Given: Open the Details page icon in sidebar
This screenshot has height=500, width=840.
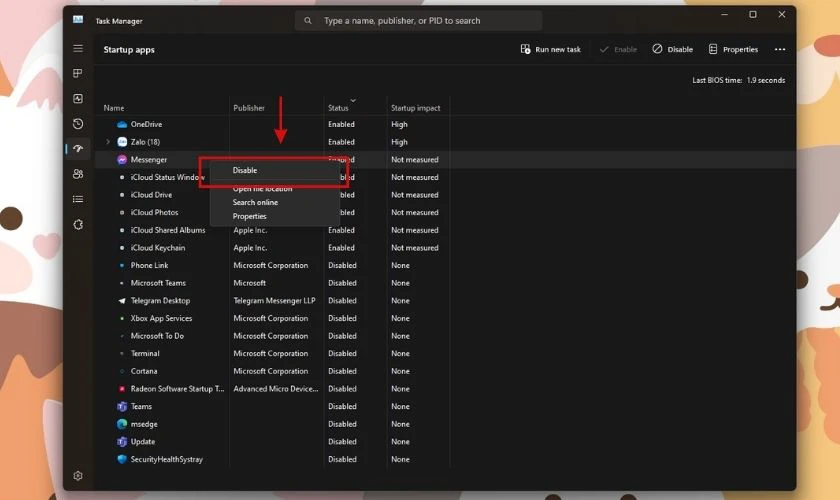Looking at the screenshot, I should pyautogui.click(x=78, y=199).
